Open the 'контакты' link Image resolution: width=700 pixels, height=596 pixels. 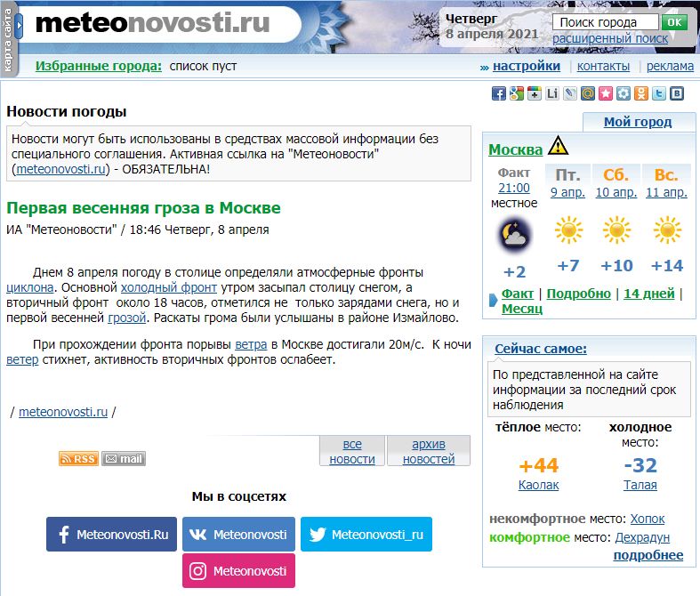[603, 66]
